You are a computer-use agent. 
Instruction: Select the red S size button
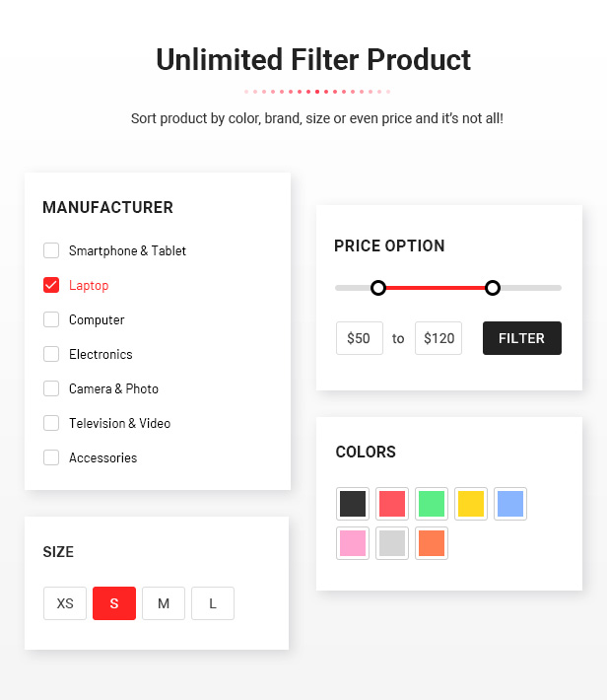pyautogui.click(x=114, y=603)
